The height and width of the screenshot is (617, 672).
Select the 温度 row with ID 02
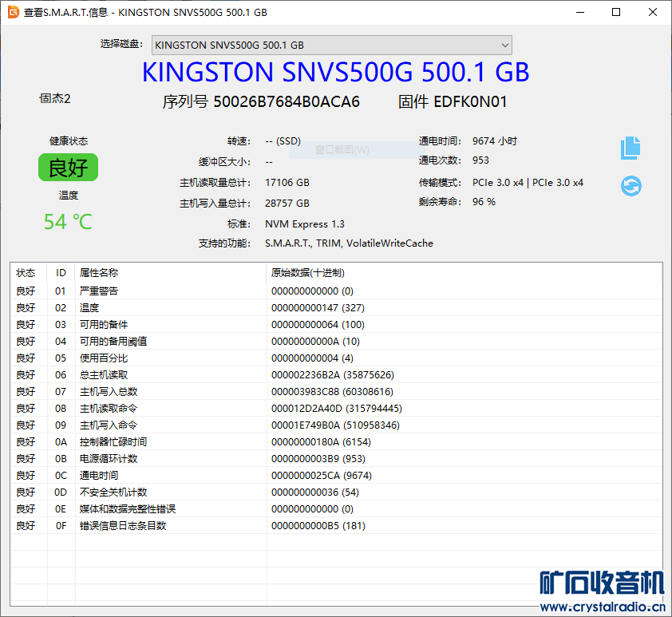(x=89, y=308)
